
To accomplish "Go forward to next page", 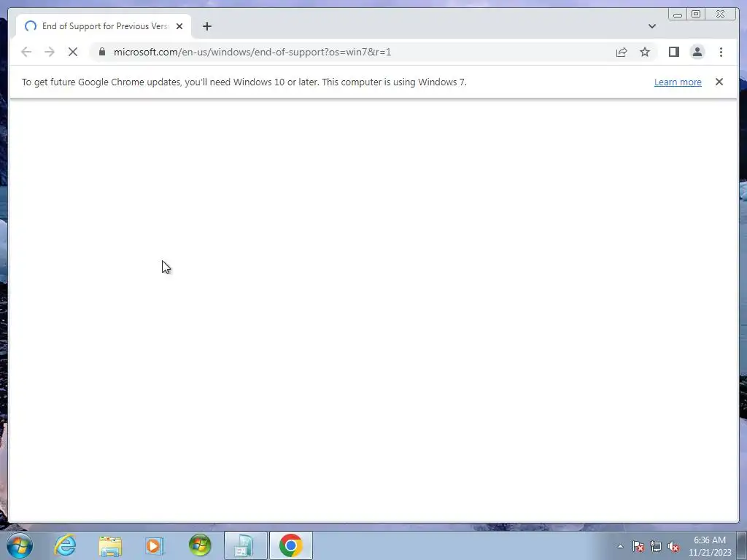I will click(50, 52).
